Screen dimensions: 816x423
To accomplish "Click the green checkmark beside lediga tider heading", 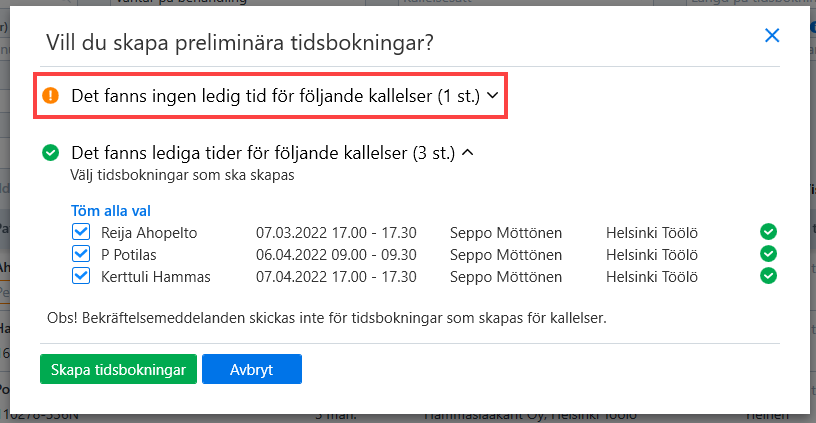I will (x=50, y=152).
